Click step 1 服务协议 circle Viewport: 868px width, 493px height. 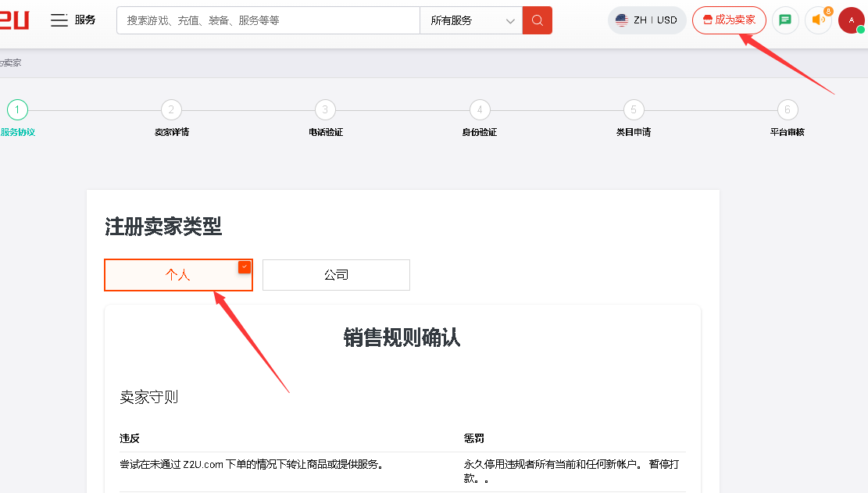(17, 109)
